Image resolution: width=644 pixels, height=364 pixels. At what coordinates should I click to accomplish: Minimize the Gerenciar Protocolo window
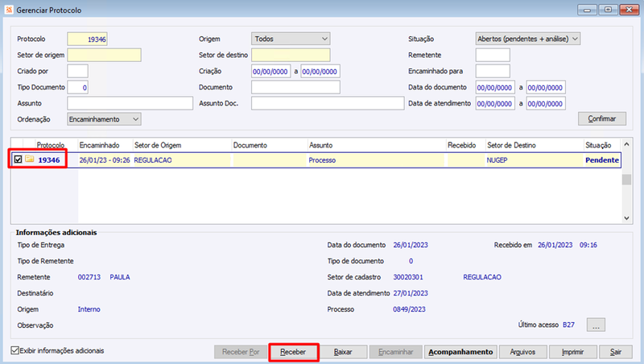coord(588,10)
